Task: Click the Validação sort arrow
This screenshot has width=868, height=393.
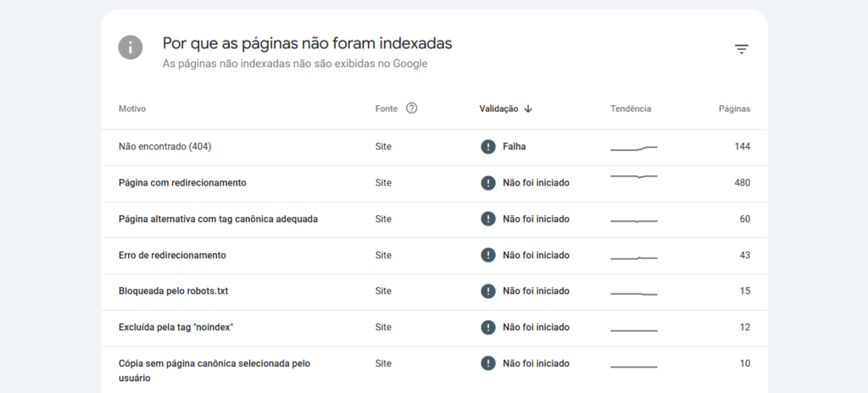Action: [x=528, y=108]
